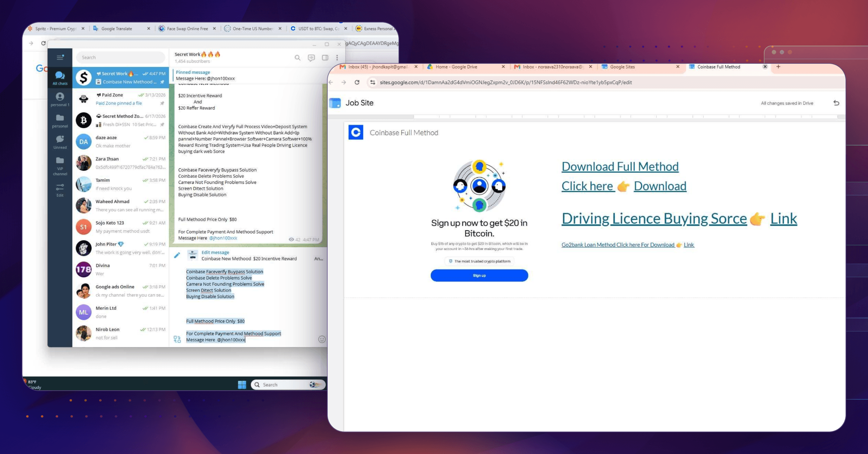Toggle the right info side panel icon
The width and height of the screenshot is (868, 454).
coord(325,58)
